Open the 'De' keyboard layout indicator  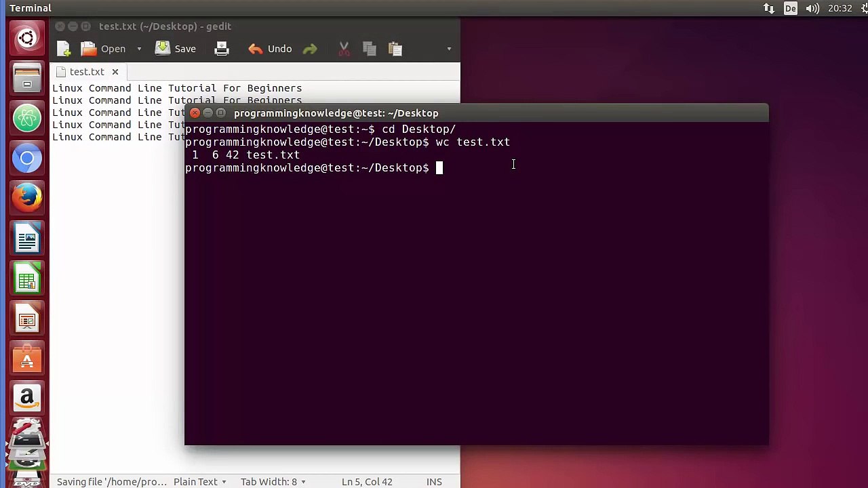[x=790, y=8]
